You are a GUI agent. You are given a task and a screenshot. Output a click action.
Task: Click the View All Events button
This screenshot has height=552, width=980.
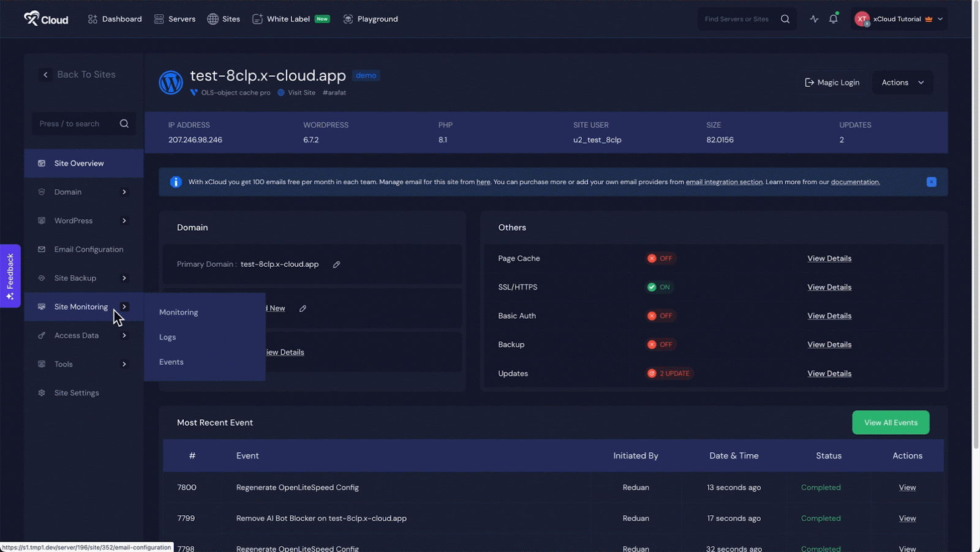[x=890, y=422]
